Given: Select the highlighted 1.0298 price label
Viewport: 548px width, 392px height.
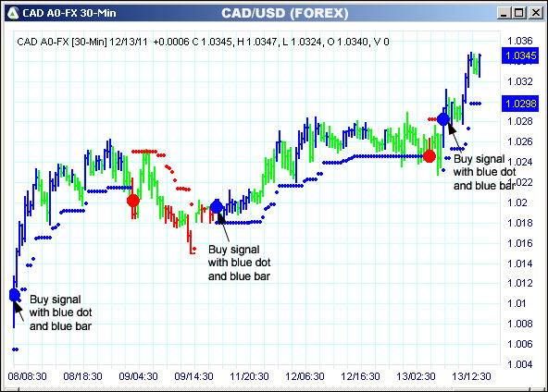Looking at the screenshot, I should [520, 104].
